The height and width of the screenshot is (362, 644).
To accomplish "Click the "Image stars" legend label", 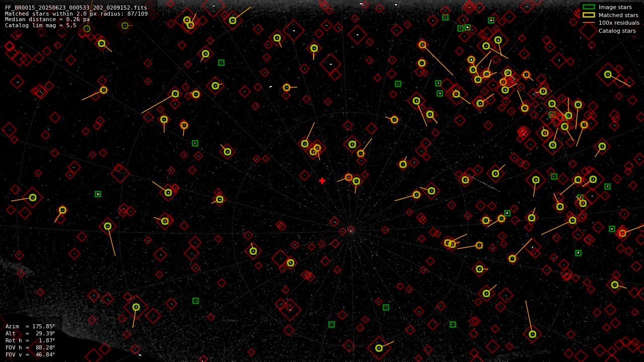I will coord(615,7).
